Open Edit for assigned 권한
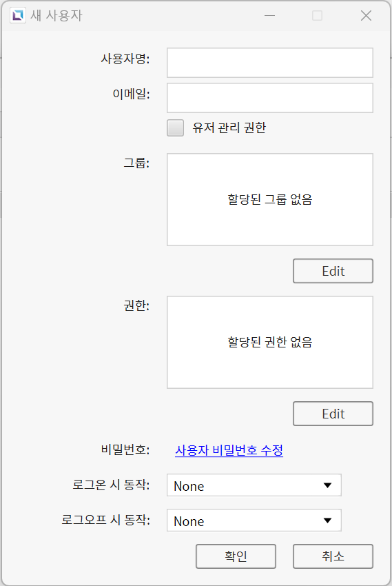392x586 pixels. tap(333, 414)
